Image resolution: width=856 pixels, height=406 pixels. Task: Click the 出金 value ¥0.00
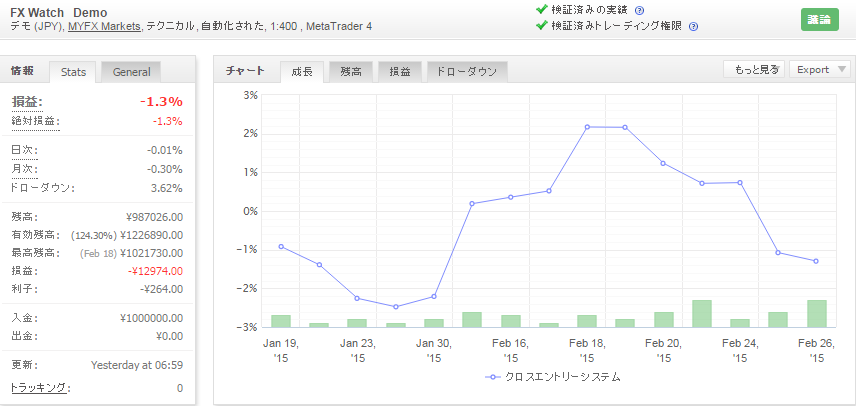pos(169,336)
